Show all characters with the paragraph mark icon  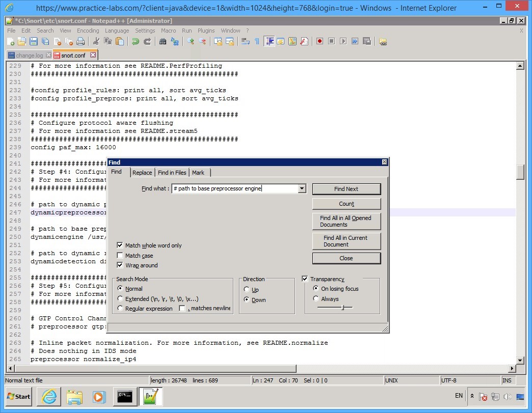[256, 41]
